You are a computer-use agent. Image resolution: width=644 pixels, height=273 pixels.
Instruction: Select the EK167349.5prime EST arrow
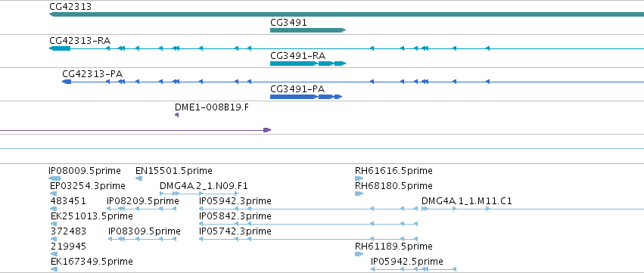click(x=54, y=269)
